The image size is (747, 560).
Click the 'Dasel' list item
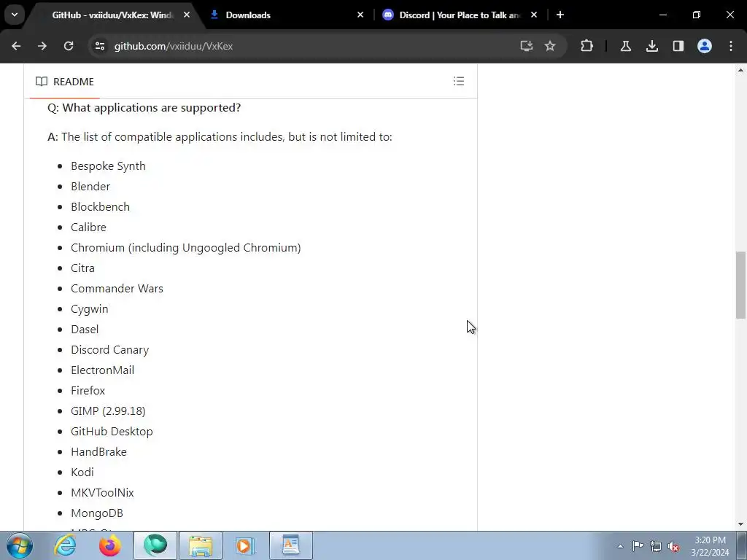point(85,330)
